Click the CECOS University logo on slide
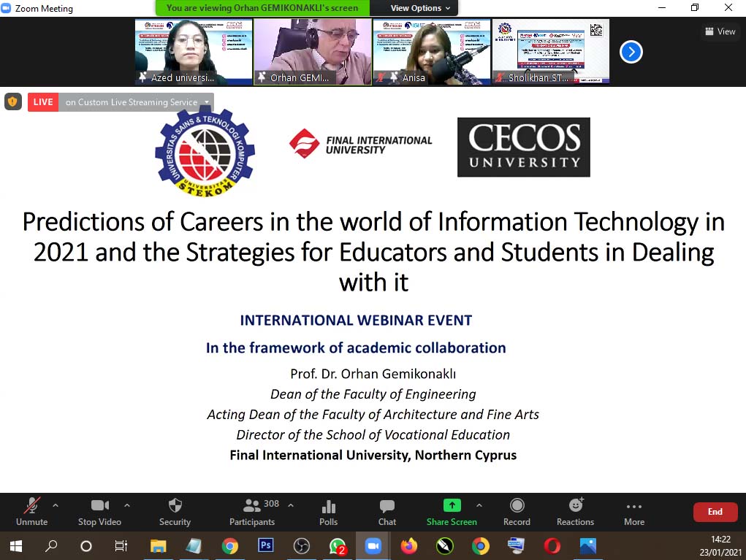The width and height of the screenshot is (746, 560). 523,147
